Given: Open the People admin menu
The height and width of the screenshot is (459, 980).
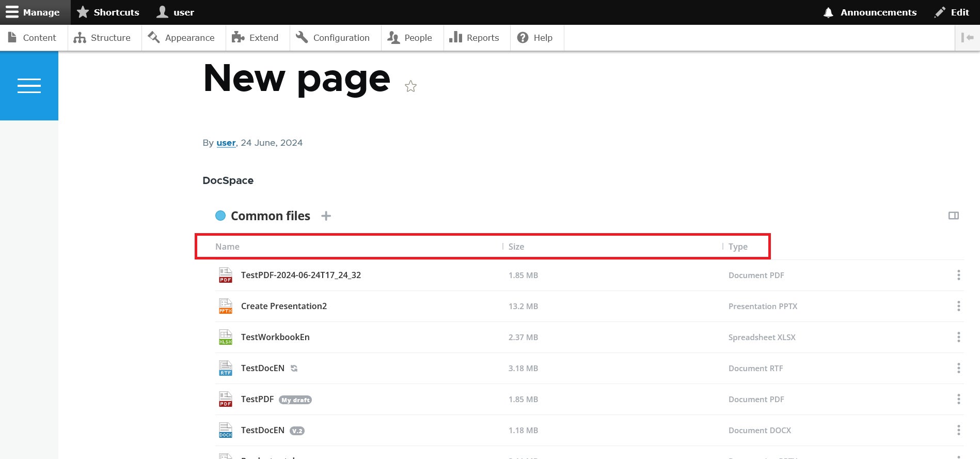Looking at the screenshot, I should [x=413, y=38].
